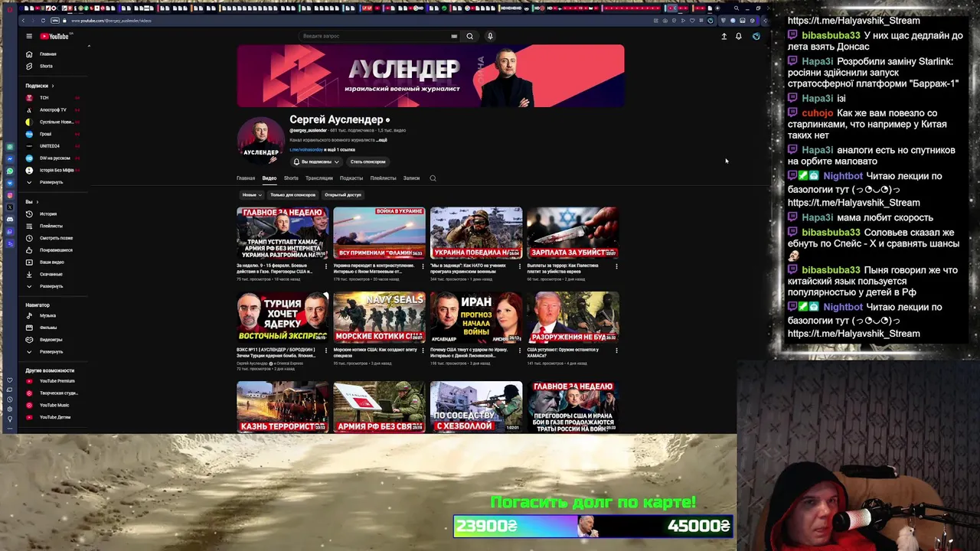Click Стать спонсором button

point(367,161)
